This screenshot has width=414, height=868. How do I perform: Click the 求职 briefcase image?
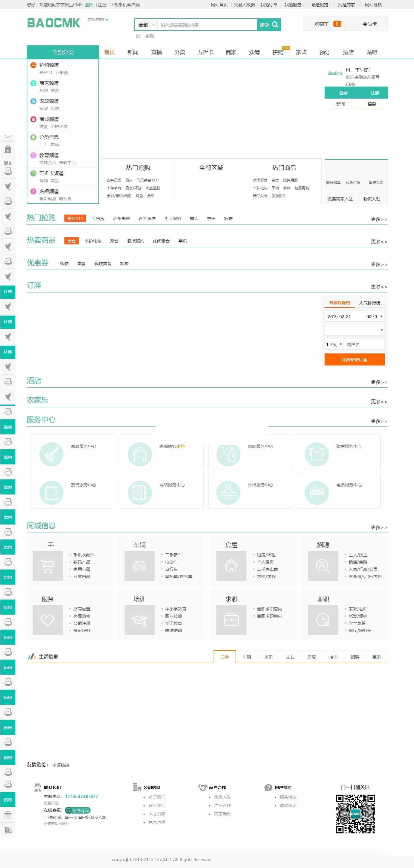[x=231, y=620]
